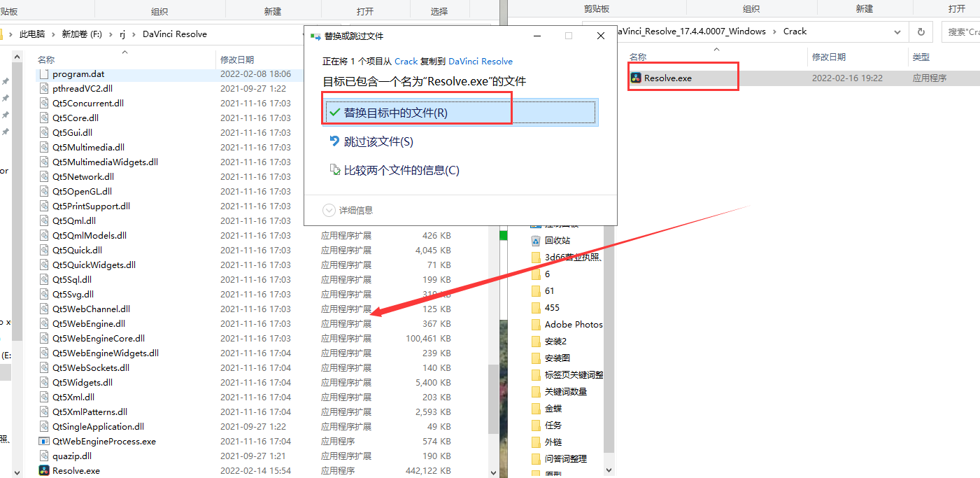Click the down arrow of navigation tree scrollbar
Viewport: 980px width, 478px height.
pyautogui.click(x=609, y=471)
